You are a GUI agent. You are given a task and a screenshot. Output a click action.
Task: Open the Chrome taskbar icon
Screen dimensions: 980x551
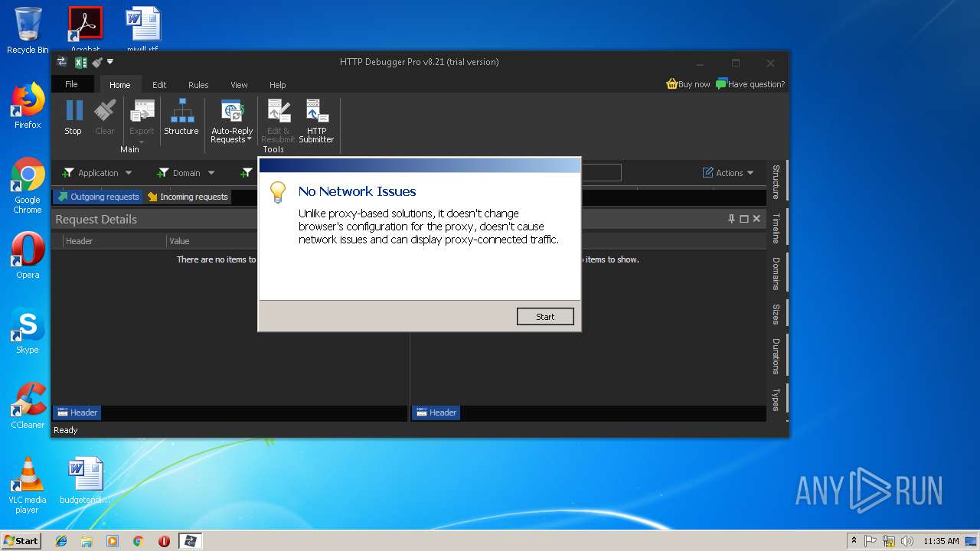(x=138, y=541)
